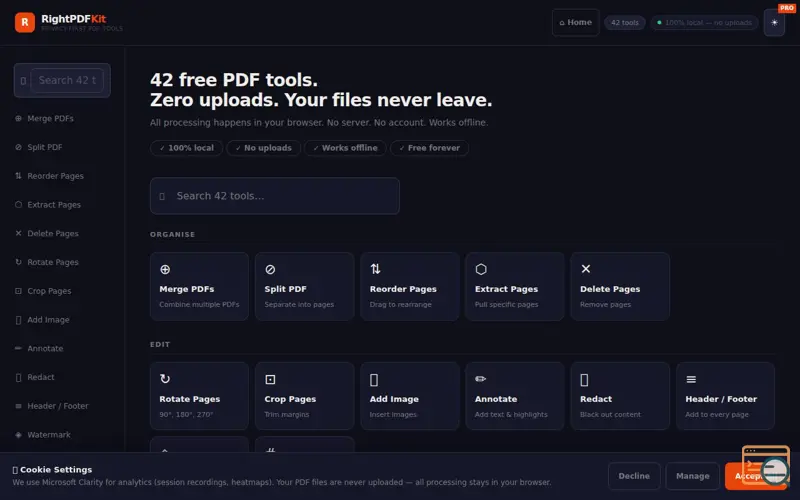Open the Delete Pages card title
This screenshot has height=500, width=800.
[x=610, y=289]
